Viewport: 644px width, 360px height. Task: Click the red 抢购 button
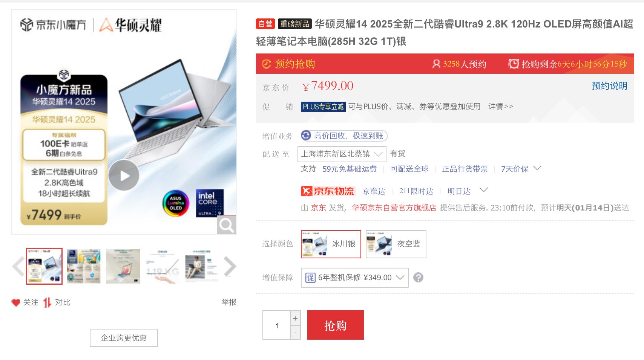pos(336,325)
